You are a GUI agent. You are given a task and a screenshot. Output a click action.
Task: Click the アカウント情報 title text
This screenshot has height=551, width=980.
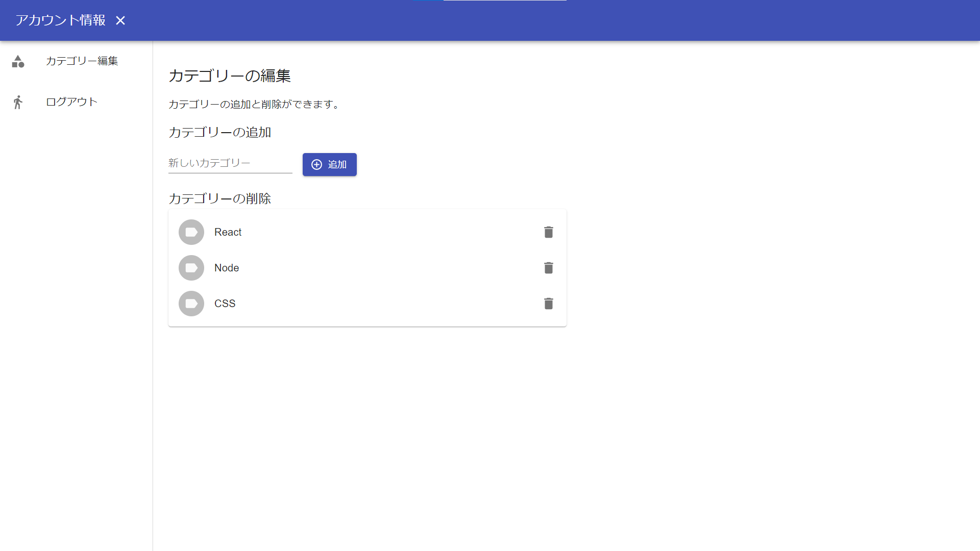pos(60,20)
